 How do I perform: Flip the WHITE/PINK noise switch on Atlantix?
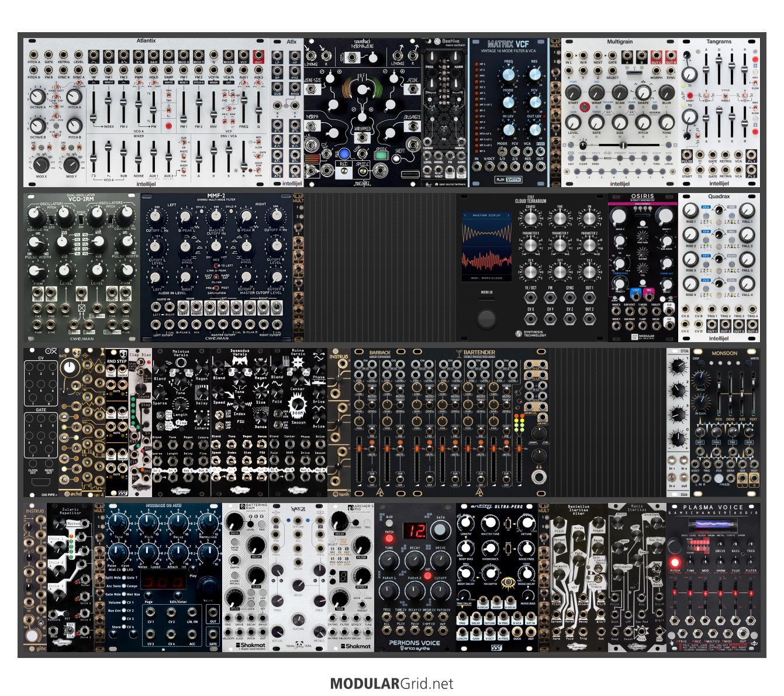tap(184, 156)
